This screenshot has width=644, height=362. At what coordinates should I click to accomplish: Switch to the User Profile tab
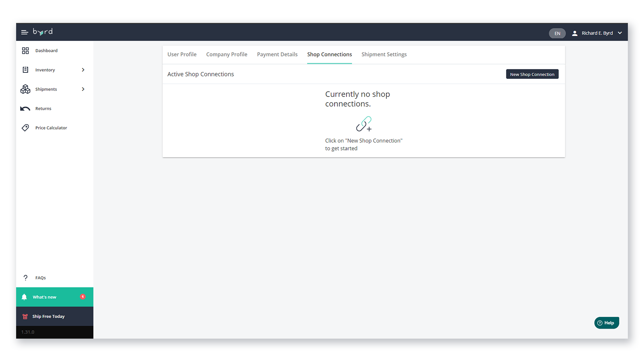point(182,54)
